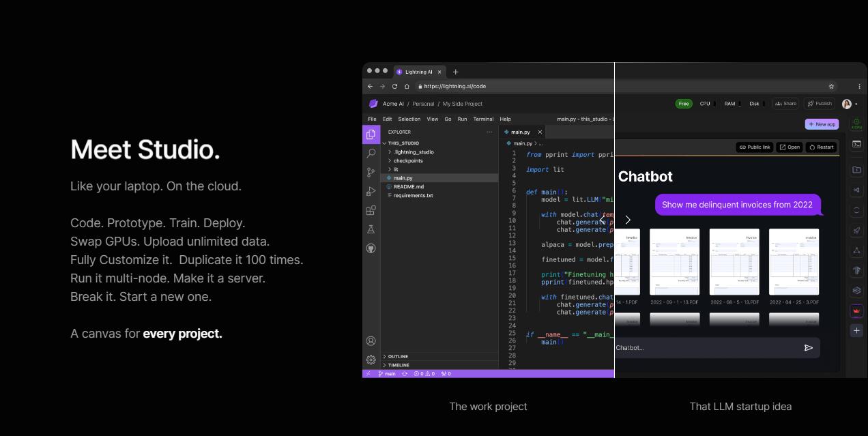
Task: Open the Help menu
Action: [505, 119]
